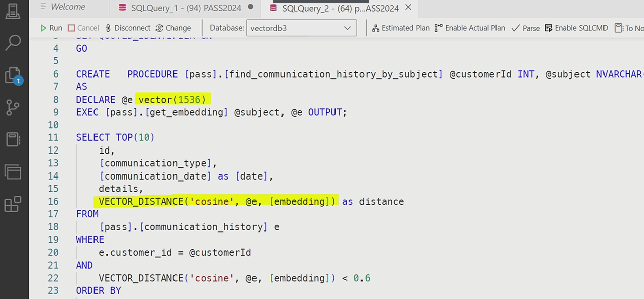Click 'details,' on line 15
Image resolution: width=644 pixels, height=299 pixels.
tap(121, 189)
